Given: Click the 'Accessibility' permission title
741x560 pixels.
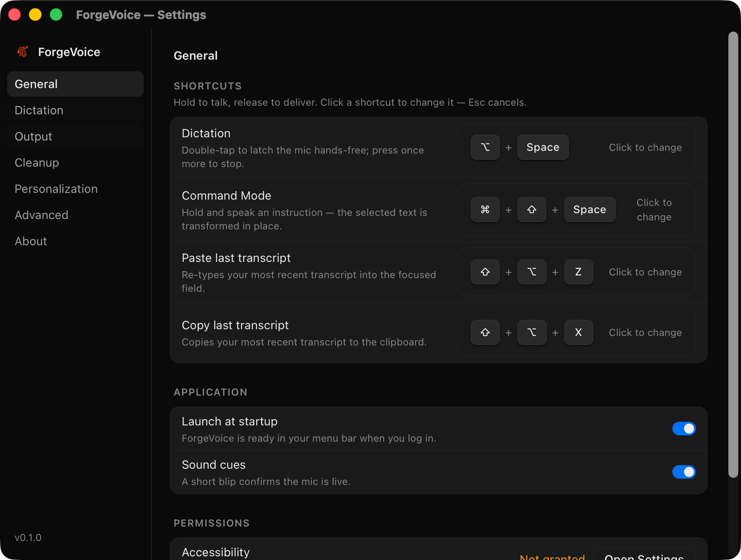Looking at the screenshot, I should point(216,552).
